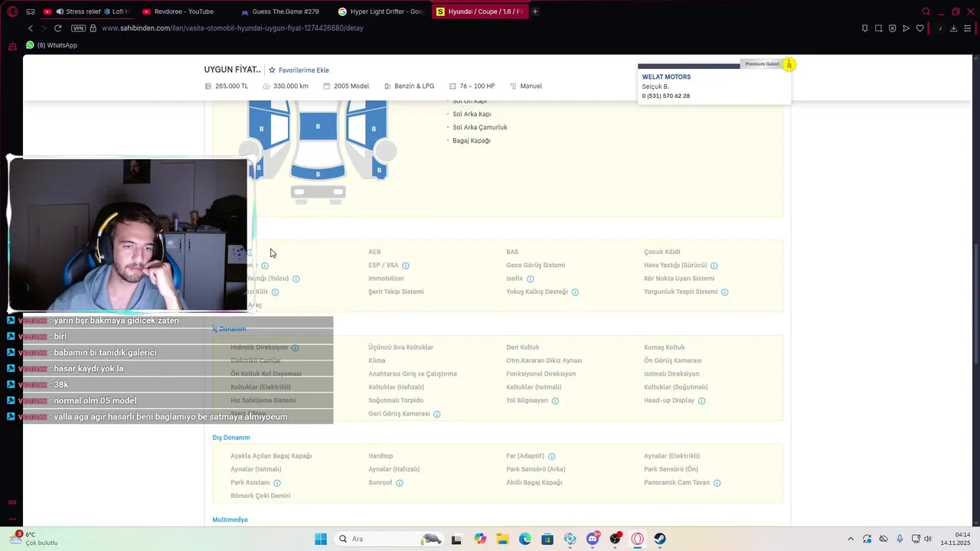This screenshot has height=551, width=980.
Task: Click Favorilerime Ekle star link
Action: pyautogui.click(x=299, y=70)
